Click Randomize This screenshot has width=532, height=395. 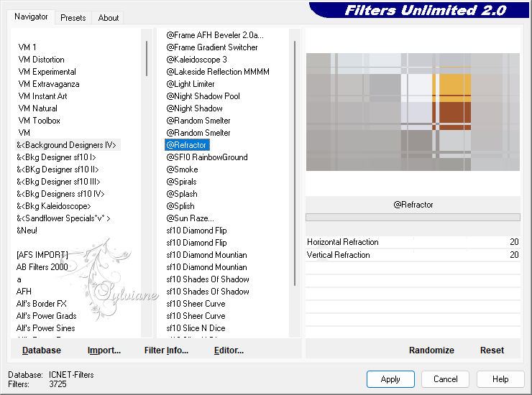(x=431, y=350)
